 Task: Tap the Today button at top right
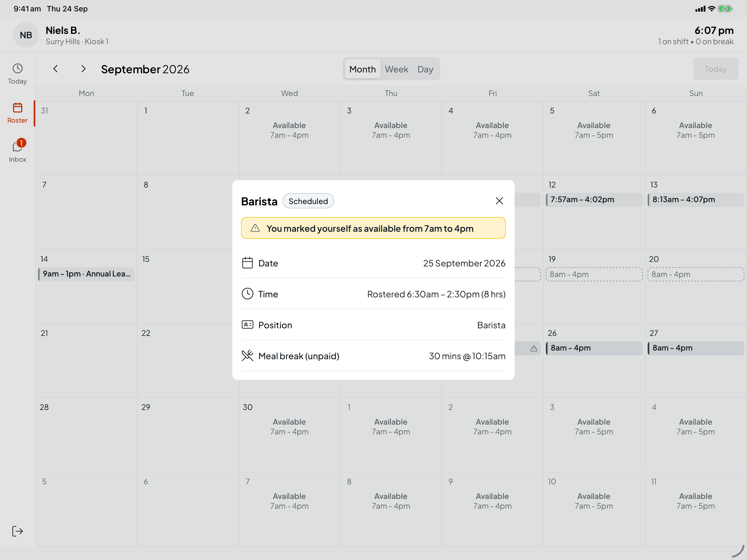[716, 69]
